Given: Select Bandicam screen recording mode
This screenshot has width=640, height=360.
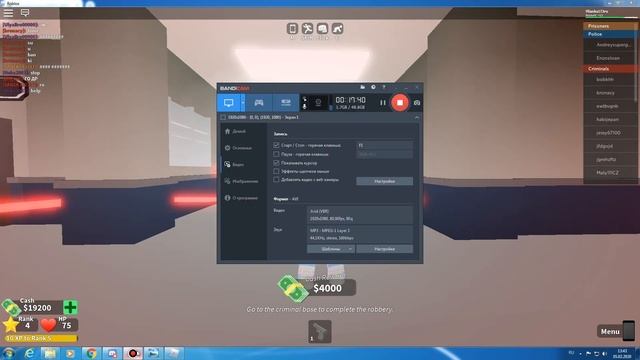Looking at the screenshot, I should pos(229,102).
